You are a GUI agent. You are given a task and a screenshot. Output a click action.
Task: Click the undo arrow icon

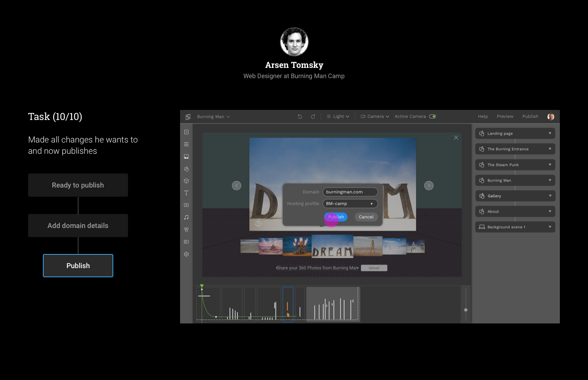click(300, 116)
